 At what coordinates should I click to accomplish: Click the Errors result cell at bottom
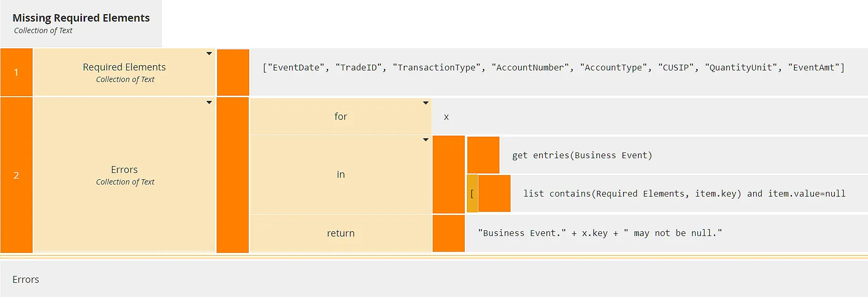pyautogui.click(x=26, y=280)
